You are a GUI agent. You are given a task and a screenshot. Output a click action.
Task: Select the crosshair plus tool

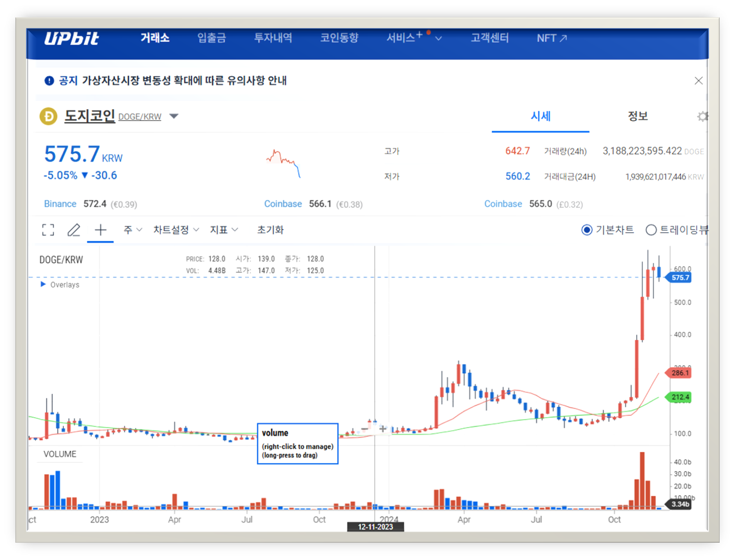(101, 230)
